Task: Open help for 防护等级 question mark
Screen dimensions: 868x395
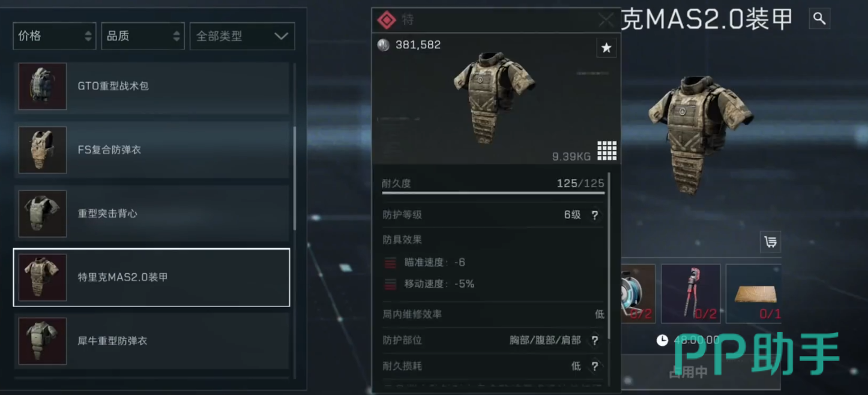Action: tap(594, 215)
